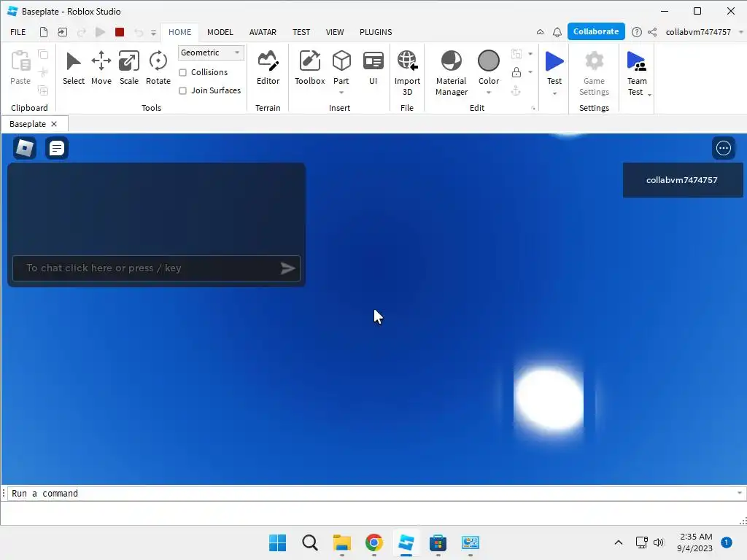Click the Collaborate button
Screen dimensions: 747x560
[596, 31]
